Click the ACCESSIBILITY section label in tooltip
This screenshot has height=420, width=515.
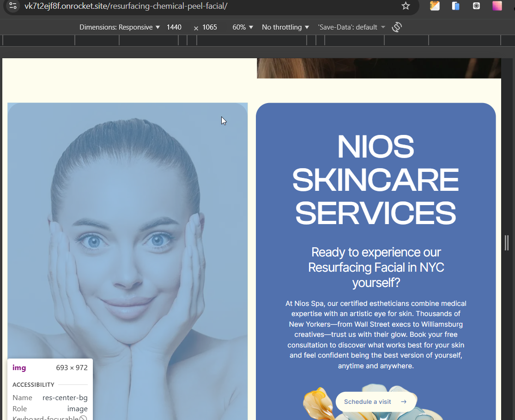(x=33, y=384)
